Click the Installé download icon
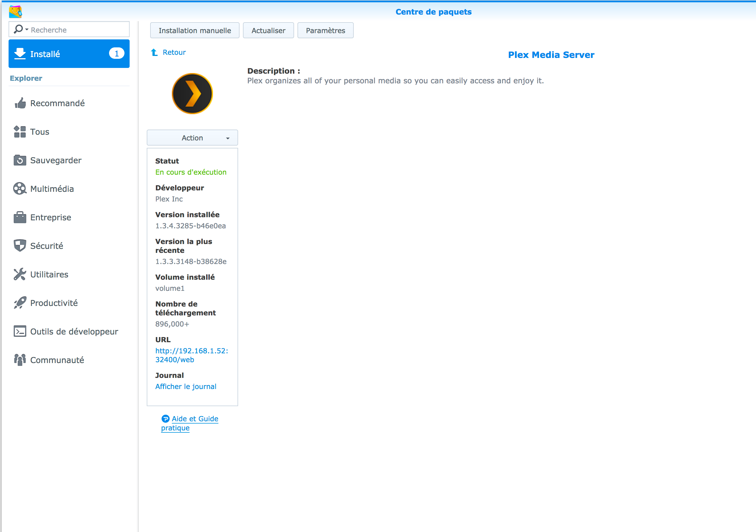756x532 pixels. (x=20, y=54)
